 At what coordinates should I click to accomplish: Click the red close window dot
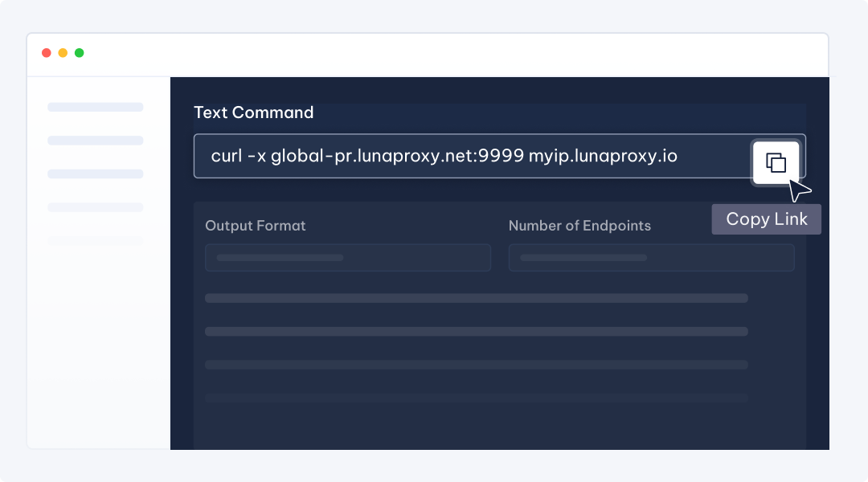[47, 53]
